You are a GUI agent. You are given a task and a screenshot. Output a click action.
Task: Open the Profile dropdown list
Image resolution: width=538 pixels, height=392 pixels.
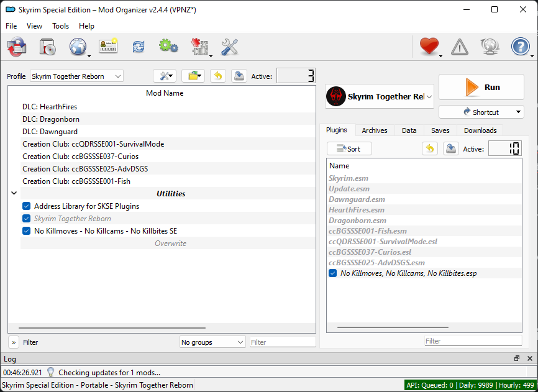click(76, 76)
